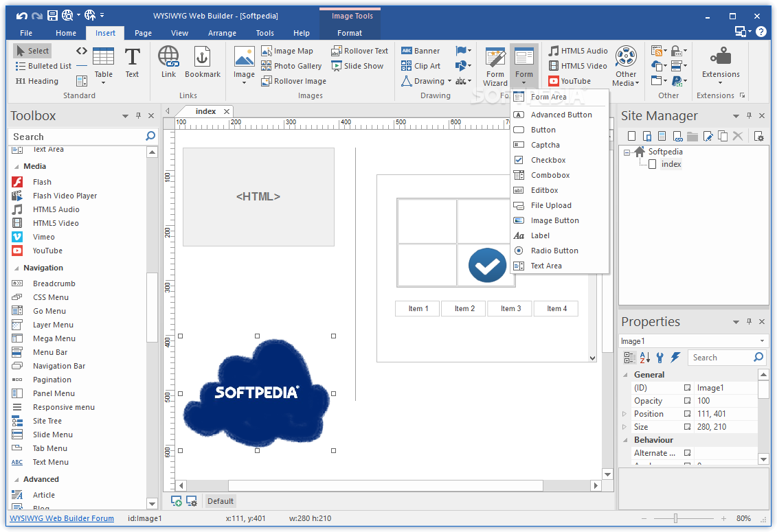The width and height of the screenshot is (777, 532).
Task: Insert Rollover Text
Action: 359,51
